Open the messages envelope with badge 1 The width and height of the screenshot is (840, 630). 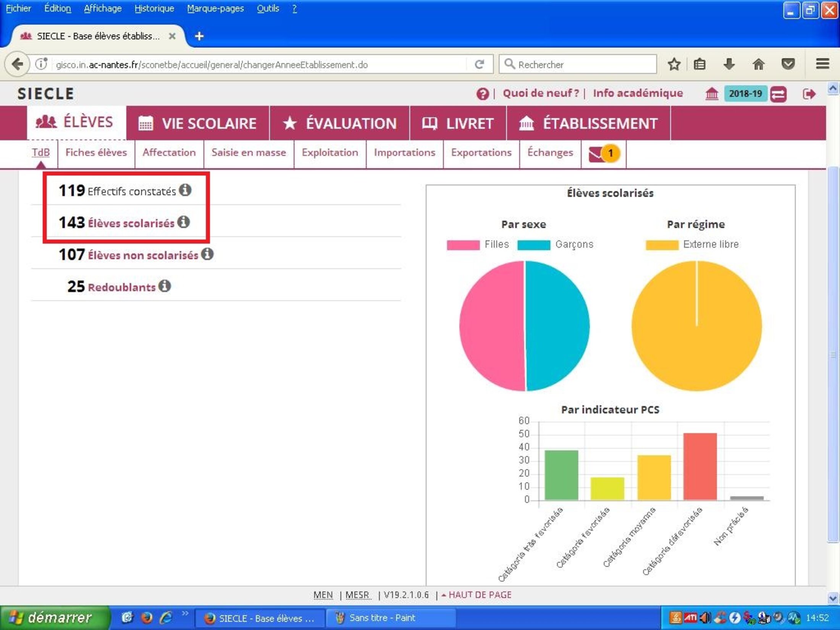pyautogui.click(x=604, y=154)
